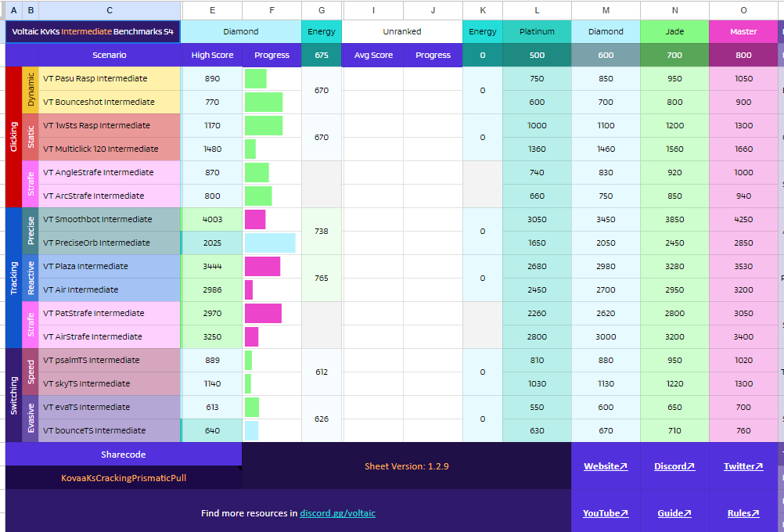Click the VT evaTS Intermediate scenario
This screenshot has height=532, width=784.
(110, 408)
